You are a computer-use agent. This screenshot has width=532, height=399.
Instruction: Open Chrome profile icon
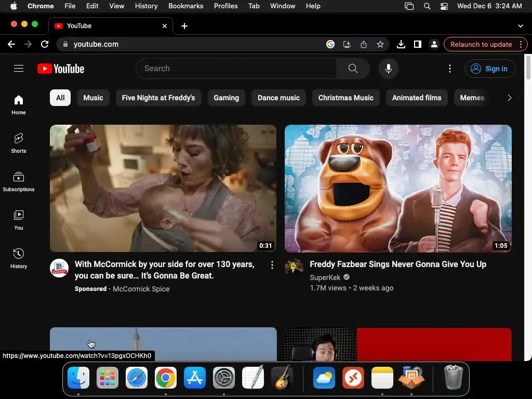(434, 44)
